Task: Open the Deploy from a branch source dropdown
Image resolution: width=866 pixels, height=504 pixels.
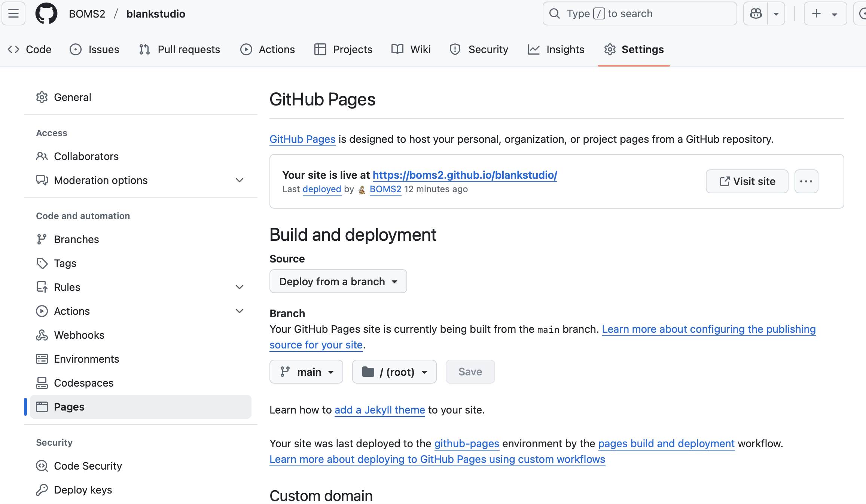Action: point(338,281)
